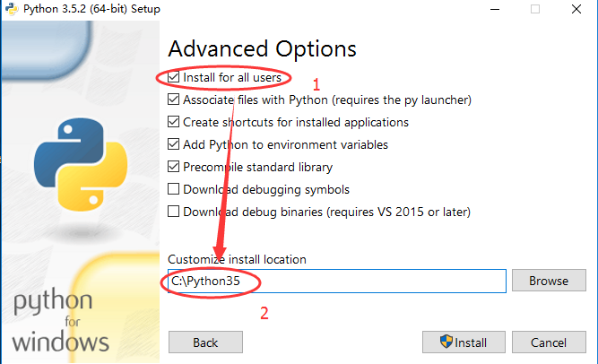
Task: Click the disabled maximize window icon
Action: coord(535,9)
